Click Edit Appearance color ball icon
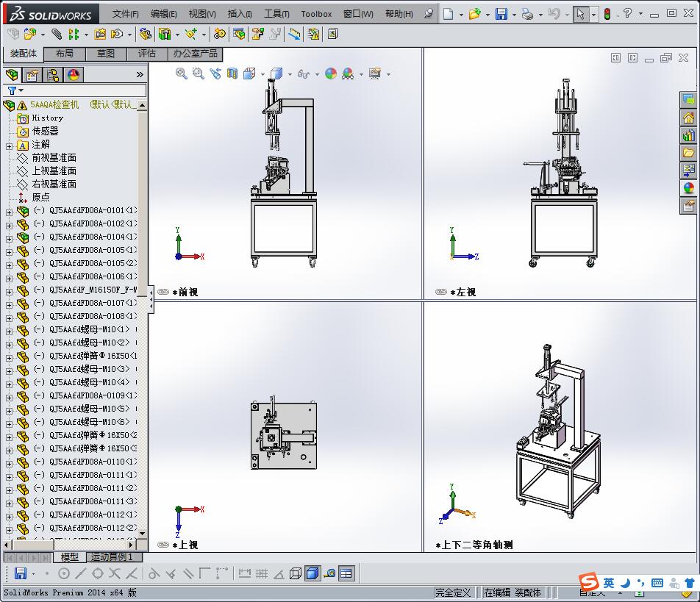The image size is (700, 602). click(x=331, y=74)
